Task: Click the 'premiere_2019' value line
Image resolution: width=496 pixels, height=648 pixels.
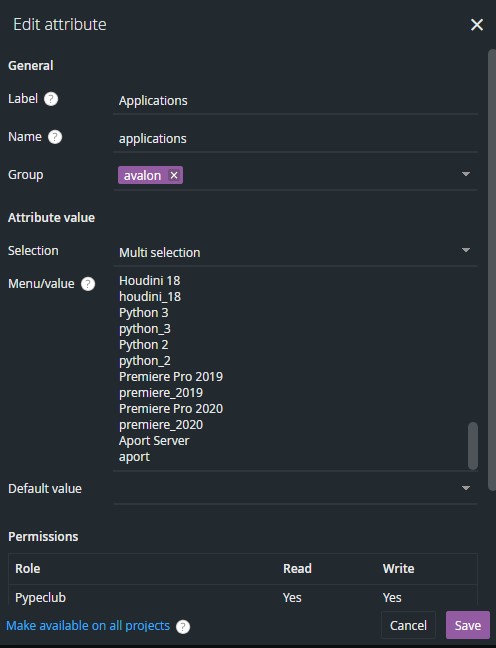Action: click(161, 393)
